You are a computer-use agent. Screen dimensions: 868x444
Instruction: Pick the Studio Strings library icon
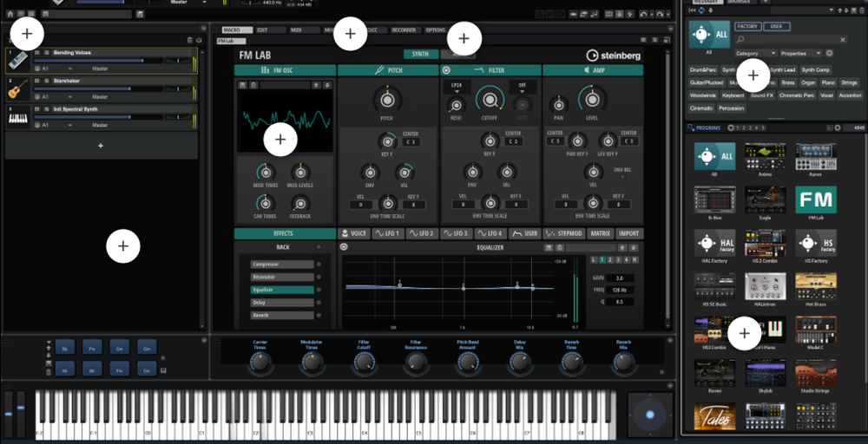[815, 373]
